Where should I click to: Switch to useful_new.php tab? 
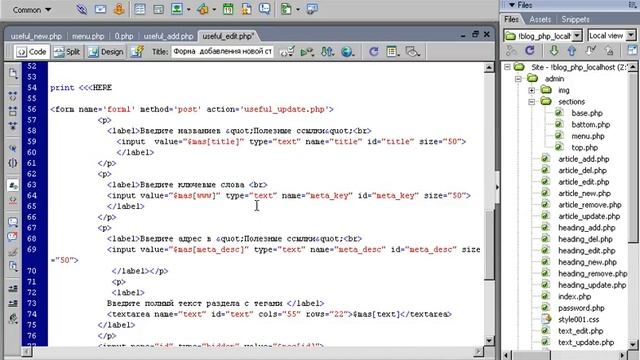point(36,36)
